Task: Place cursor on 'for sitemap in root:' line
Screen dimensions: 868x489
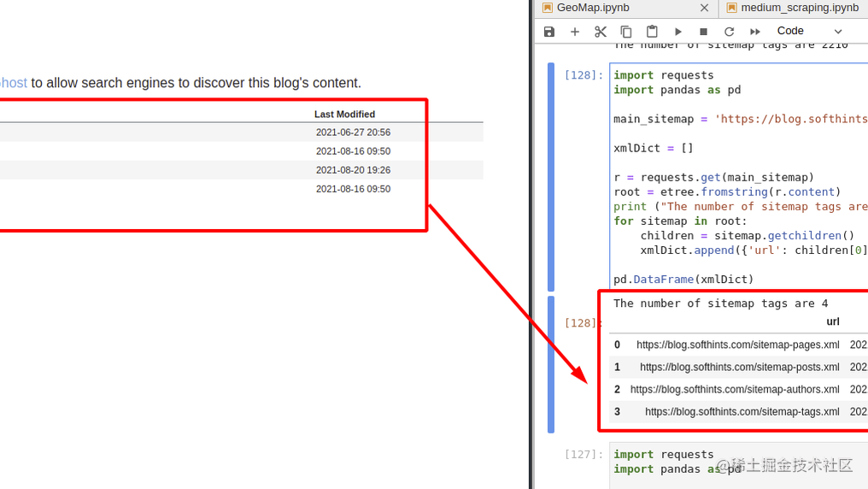Action: (680, 221)
